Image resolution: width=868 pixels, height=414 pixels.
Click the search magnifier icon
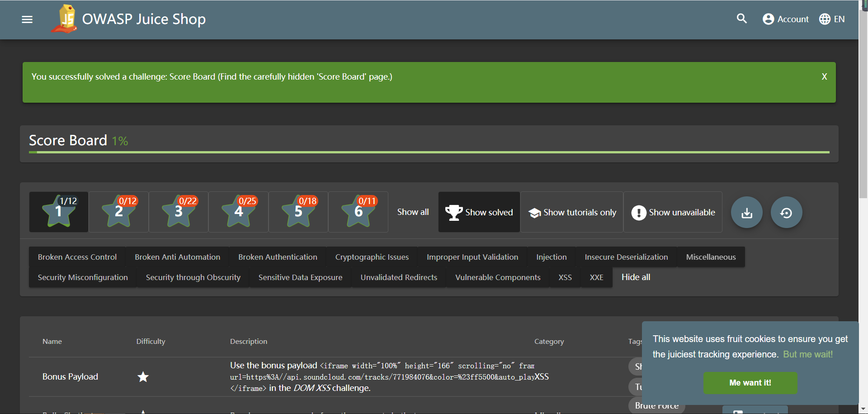(742, 19)
